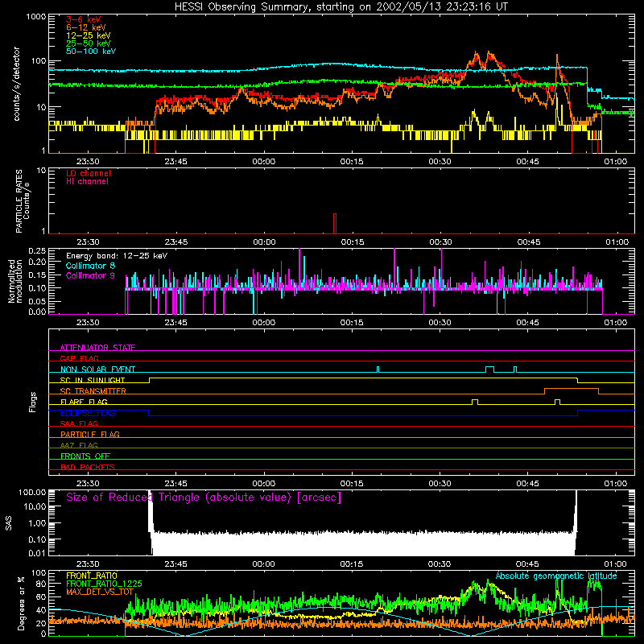Click the blue ECLIPSE_FLAG label
644x644 pixels.
(x=88, y=413)
